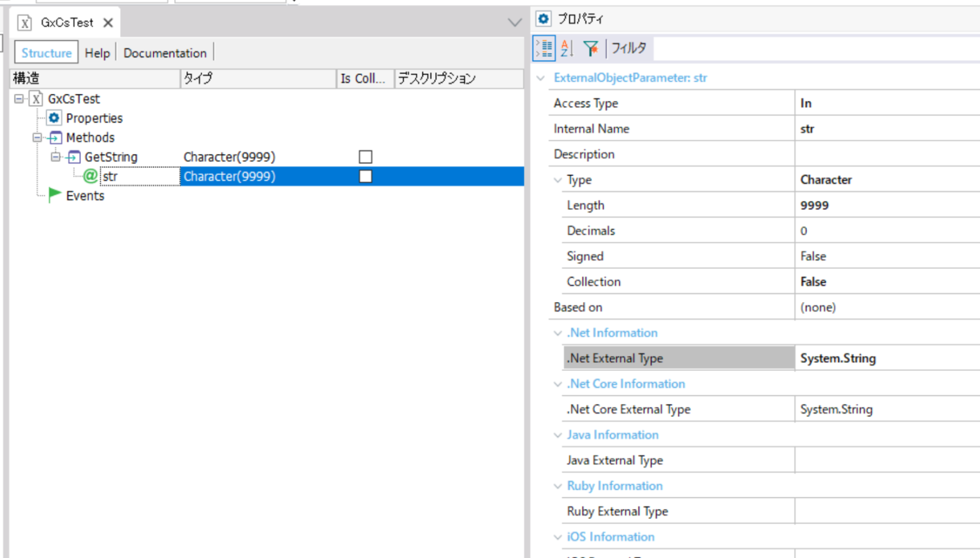Enable Is Collection for the str parameter
This screenshot has height=558, width=980.
pyautogui.click(x=365, y=176)
